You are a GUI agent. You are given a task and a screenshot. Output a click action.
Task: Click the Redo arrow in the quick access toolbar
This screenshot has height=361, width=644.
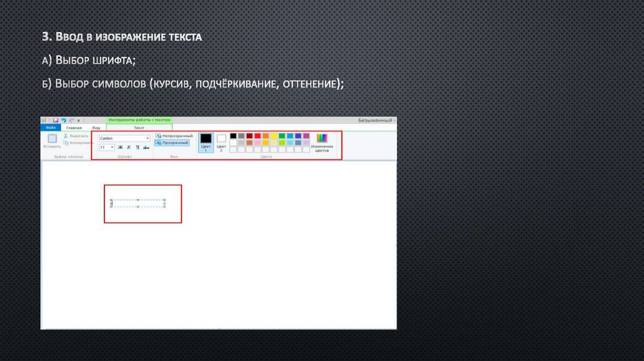(x=72, y=120)
